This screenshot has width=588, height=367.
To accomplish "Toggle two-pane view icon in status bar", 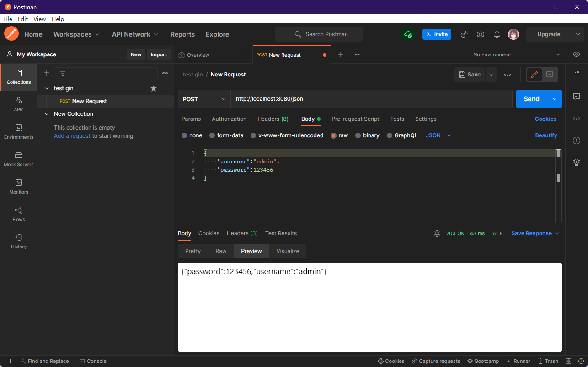I will [x=568, y=361].
